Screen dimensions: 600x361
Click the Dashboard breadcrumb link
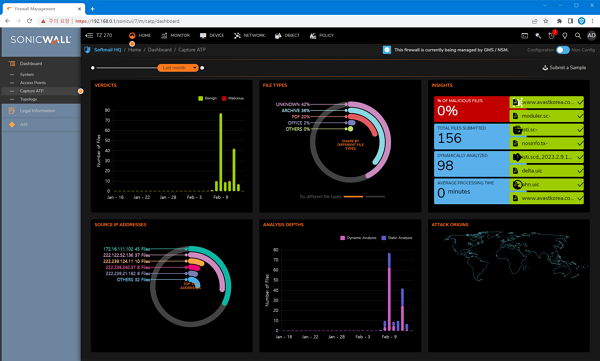tap(160, 50)
